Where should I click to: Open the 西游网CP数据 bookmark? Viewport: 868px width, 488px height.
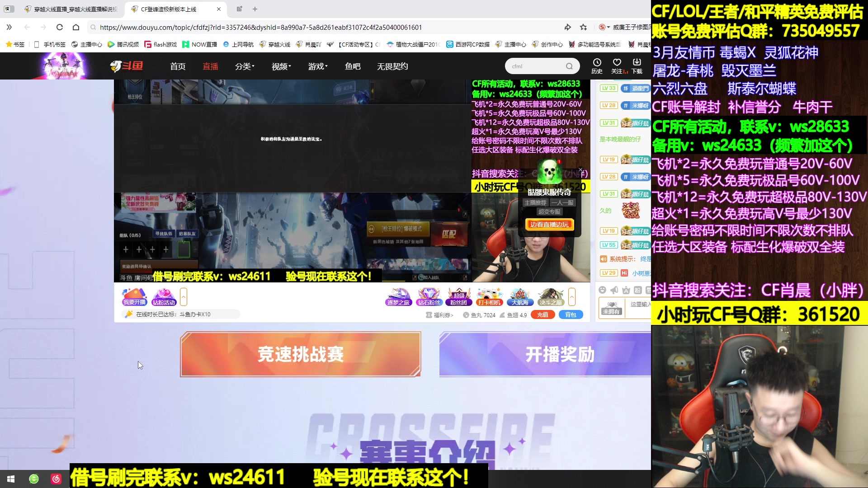coord(468,44)
